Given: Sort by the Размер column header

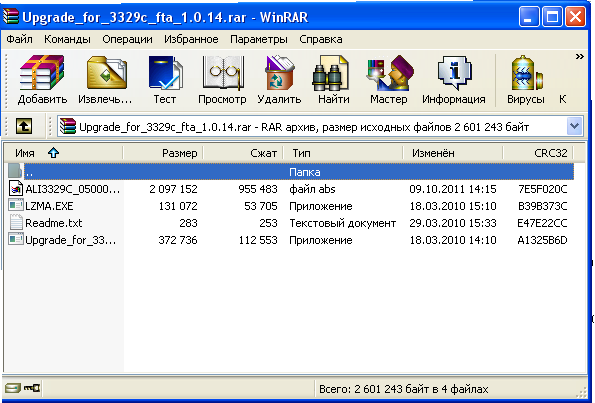Looking at the screenshot, I should click(163, 153).
